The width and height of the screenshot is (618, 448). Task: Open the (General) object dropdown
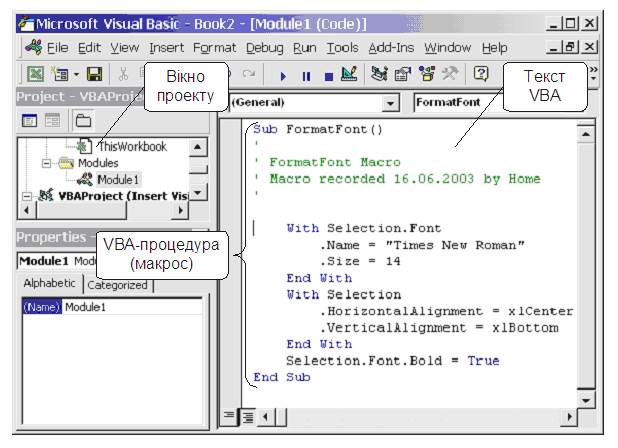point(390,103)
